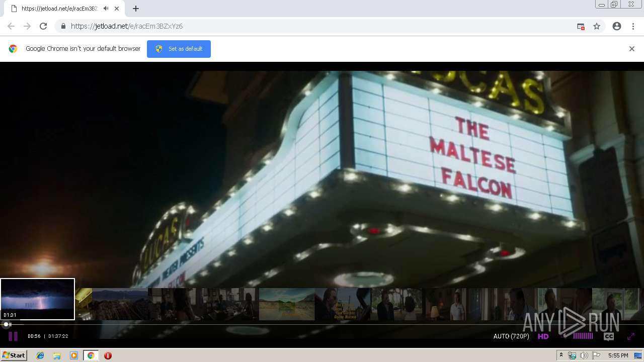644x362 pixels.
Task: Reload the jetload.net page
Action: coord(43,26)
